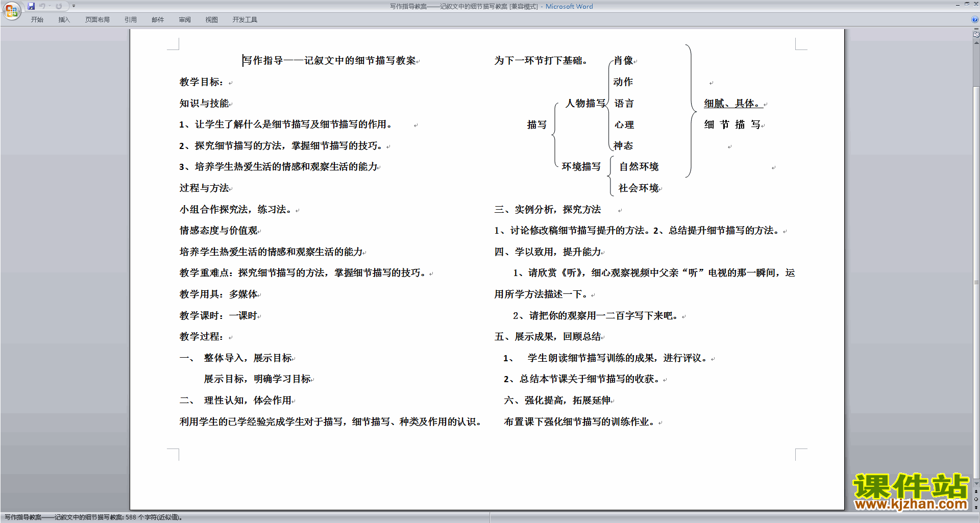Open the Customize Quick Access Toolbar dropdown

pos(73,6)
